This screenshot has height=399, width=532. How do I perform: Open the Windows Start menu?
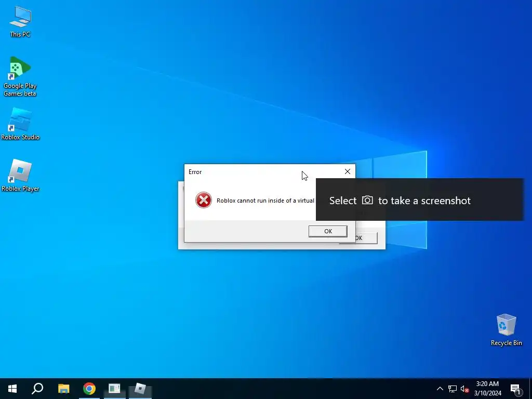pyautogui.click(x=12, y=389)
